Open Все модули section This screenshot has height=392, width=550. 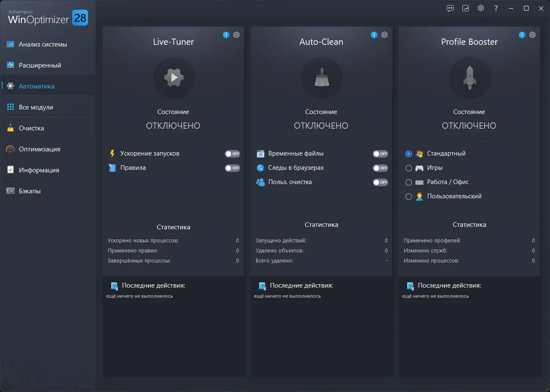coord(48,107)
